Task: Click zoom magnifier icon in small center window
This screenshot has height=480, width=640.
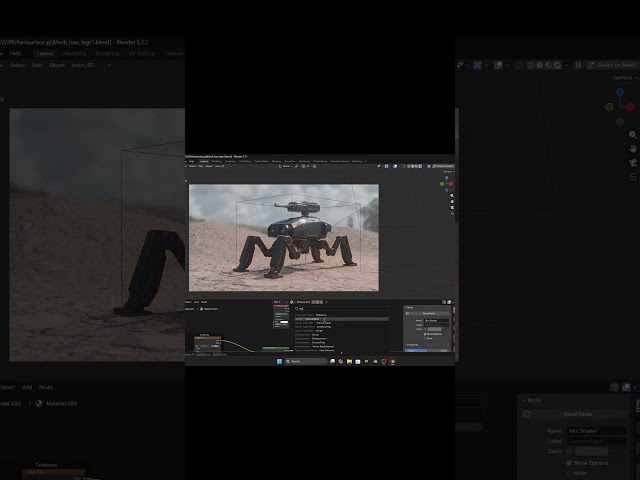Action: click(x=452, y=196)
